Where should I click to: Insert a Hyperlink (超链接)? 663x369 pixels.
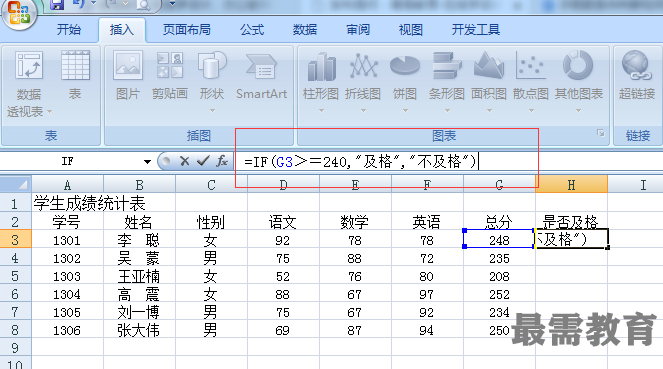click(637, 75)
